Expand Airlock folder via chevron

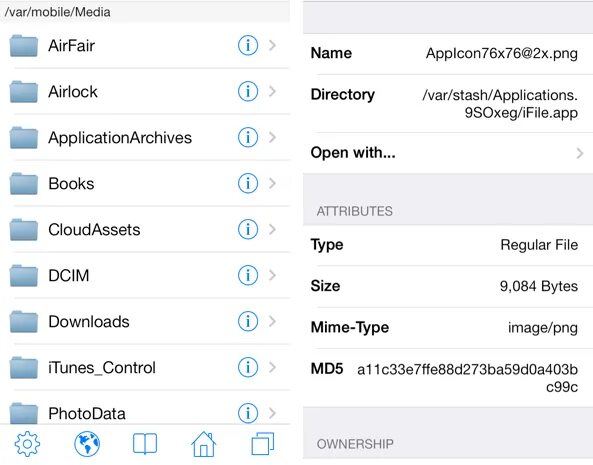click(272, 91)
